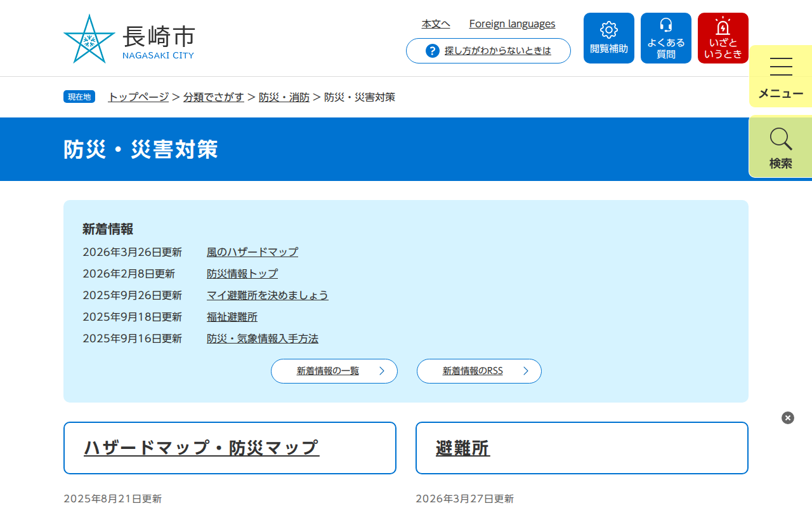Jump to 本文へ skip link
The width and height of the screenshot is (812, 508).
tap(436, 23)
